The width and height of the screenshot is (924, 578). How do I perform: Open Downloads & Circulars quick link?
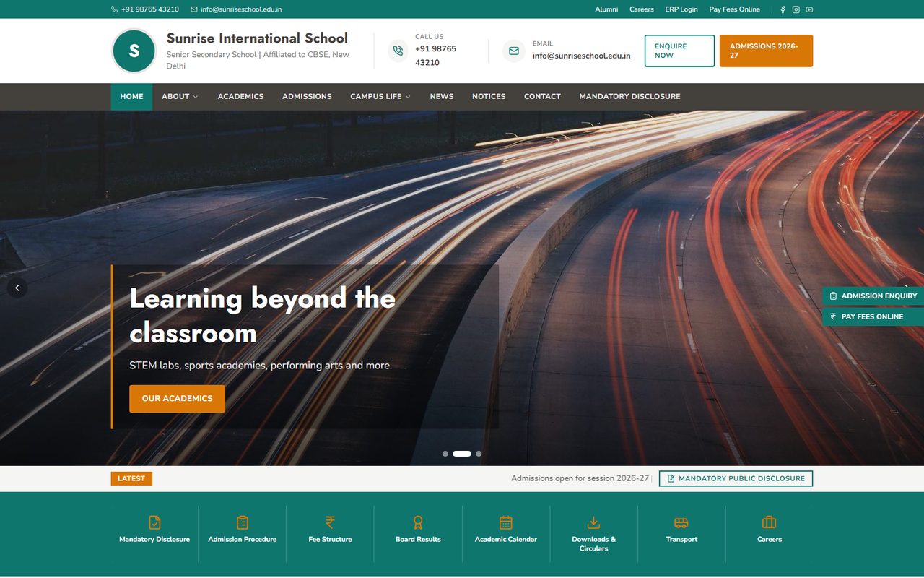point(594,533)
